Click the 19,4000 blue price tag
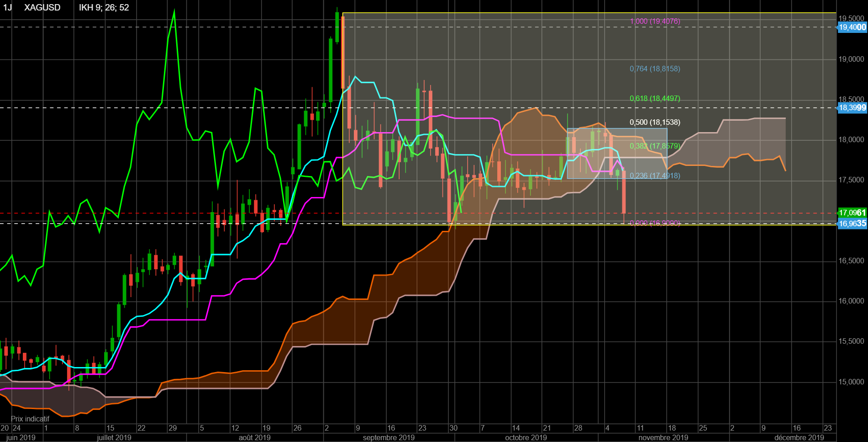The image size is (868, 442). coord(852,27)
